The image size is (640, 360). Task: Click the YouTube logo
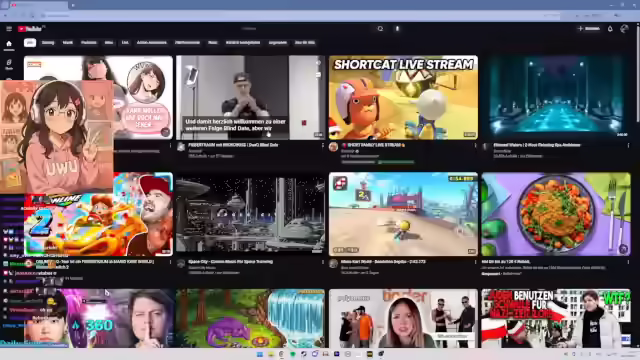[x=30, y=29]
